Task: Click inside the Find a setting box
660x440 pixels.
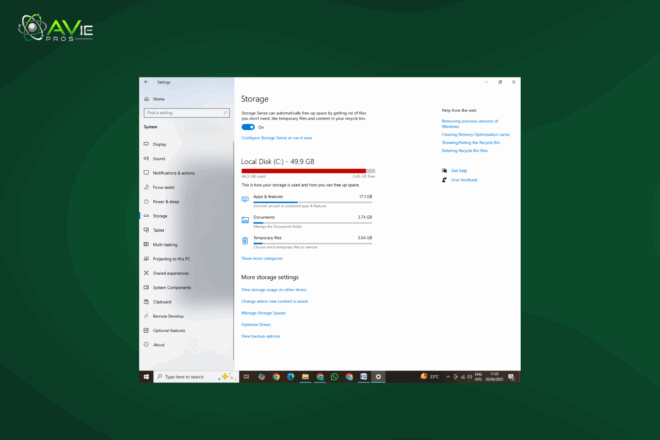Action: tap(186, 113)
